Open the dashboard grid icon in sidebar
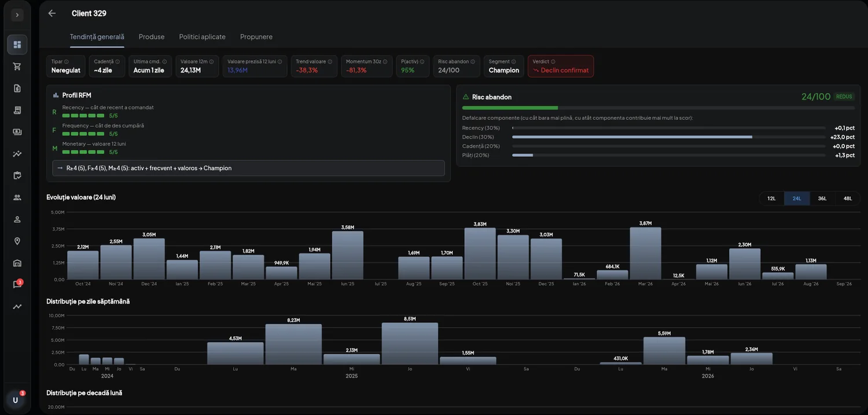This screenshot has width=868, height=415. (x=17, y=45)
